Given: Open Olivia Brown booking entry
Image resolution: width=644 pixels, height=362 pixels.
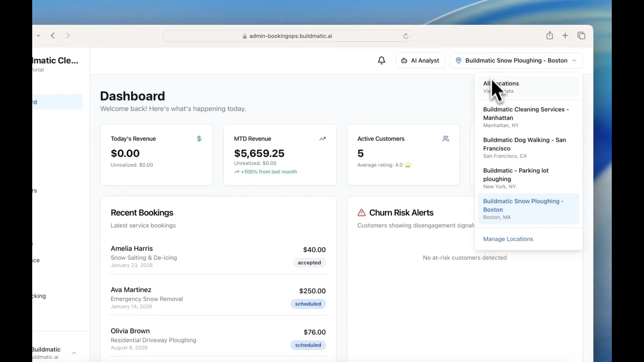Looking at the screenshot, I should pyautogui.click(x=218, y=339).
